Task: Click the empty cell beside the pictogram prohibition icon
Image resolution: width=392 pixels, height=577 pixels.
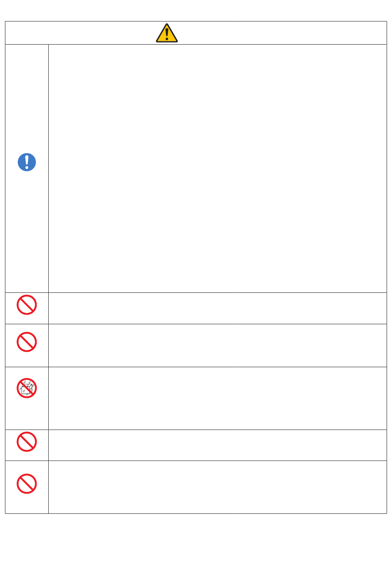Action: [x=217, y=398]
